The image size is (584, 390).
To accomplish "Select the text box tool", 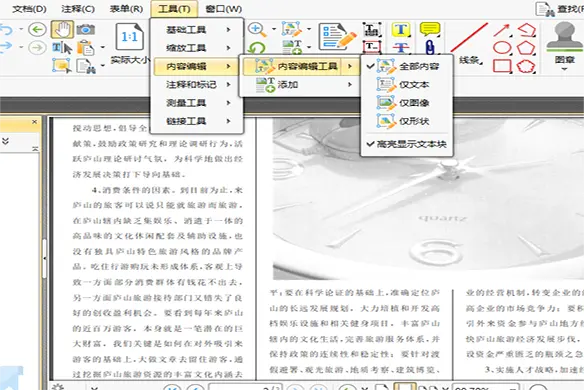I will tap(372, 47).
